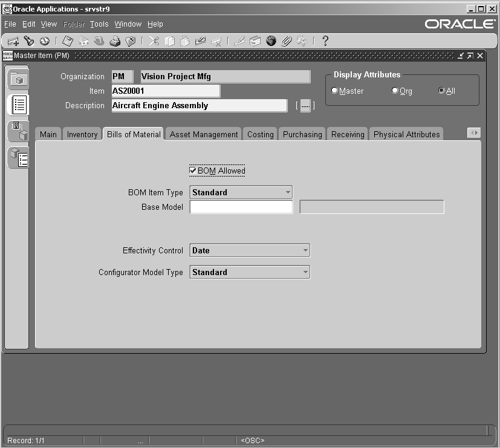Click the <OSC> status bar indicator
The height and width of the screenshot is (448, 500).
click(x=253, y=440)
